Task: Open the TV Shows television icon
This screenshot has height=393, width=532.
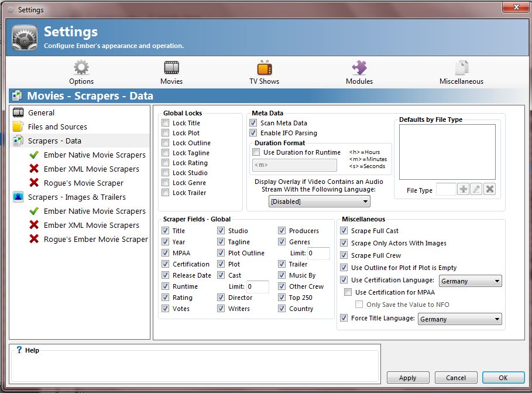Action: [x=265, y=67]
